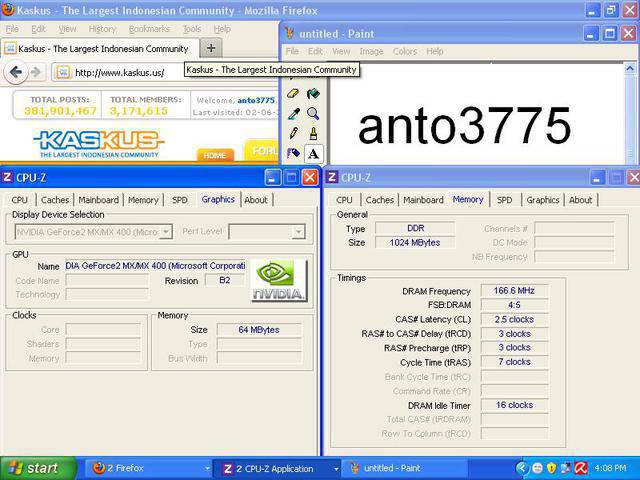This screenshot has width=640, height=480.
Task: Open Mainboard tab in left CPU-Z window
Action: coord(98,200)
